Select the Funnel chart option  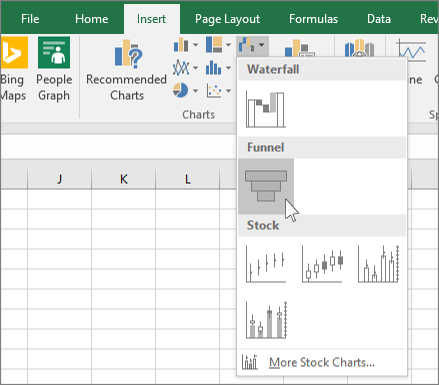pos(266,186)
